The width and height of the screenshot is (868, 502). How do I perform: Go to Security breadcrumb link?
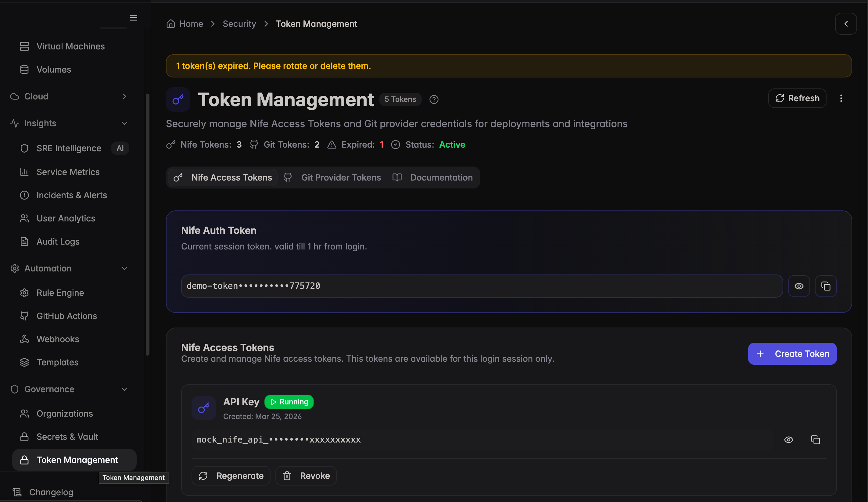(x=239, y=24)
